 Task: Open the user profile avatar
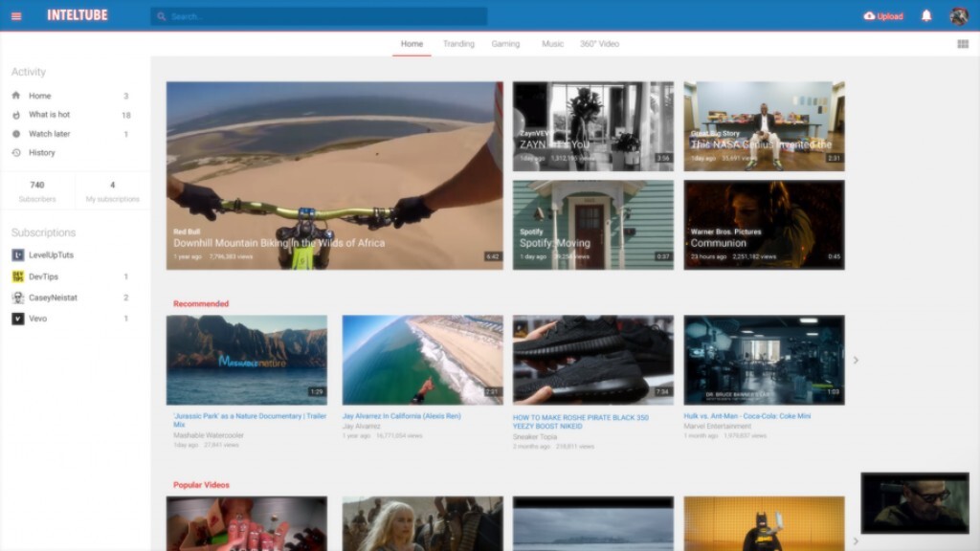(x=959, y=16)
